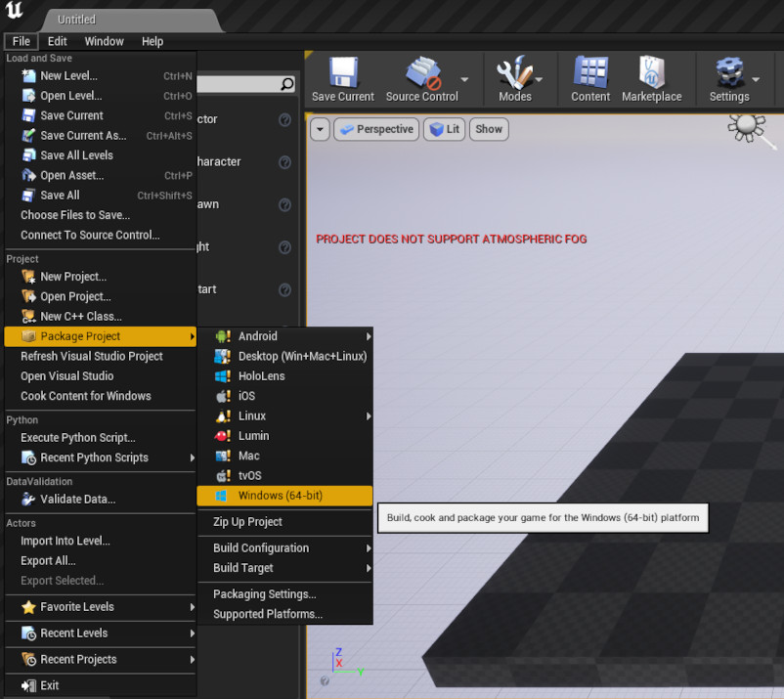784x699 pixels.
Task: Expand Settings dropdown arrow
Action: pos(756,79)
